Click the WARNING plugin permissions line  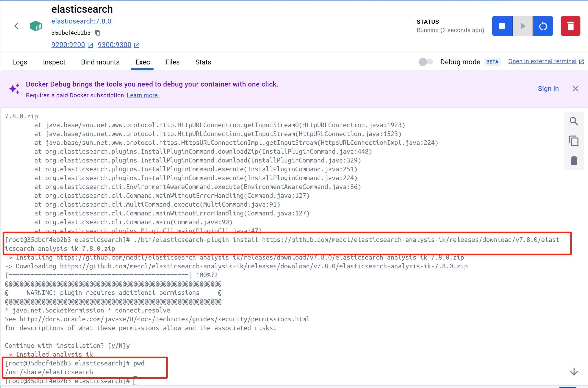[x=113, y=293]
